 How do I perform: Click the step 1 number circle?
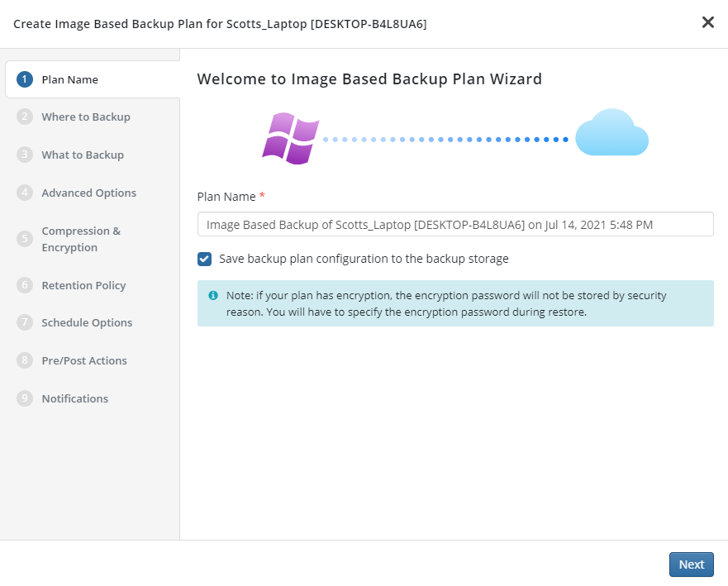[25, 79]
